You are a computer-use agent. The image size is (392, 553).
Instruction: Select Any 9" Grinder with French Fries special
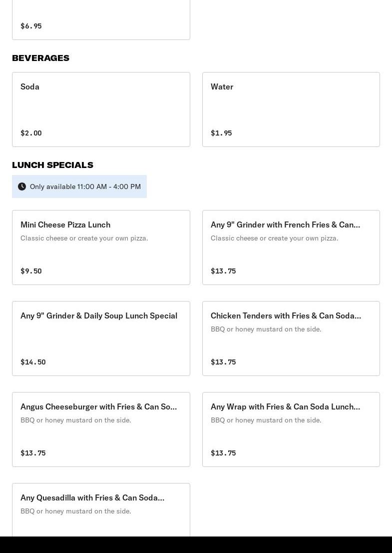[x=291, y=247]
